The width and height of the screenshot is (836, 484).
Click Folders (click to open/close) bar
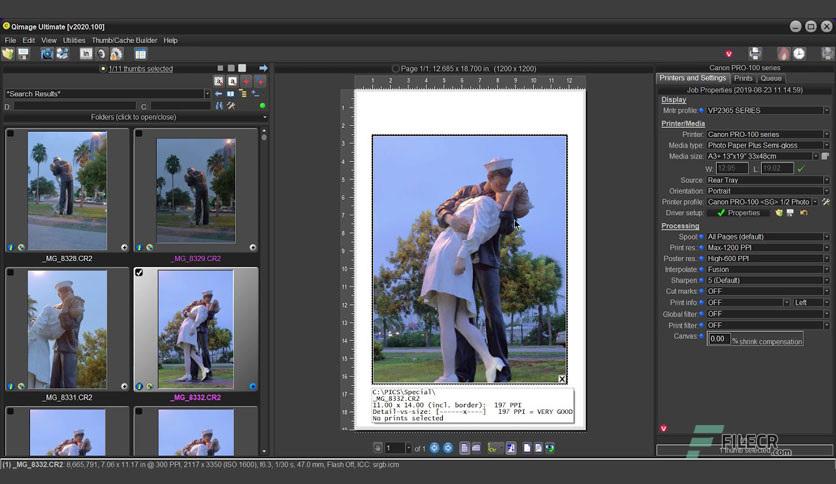(x=133, y=117)
